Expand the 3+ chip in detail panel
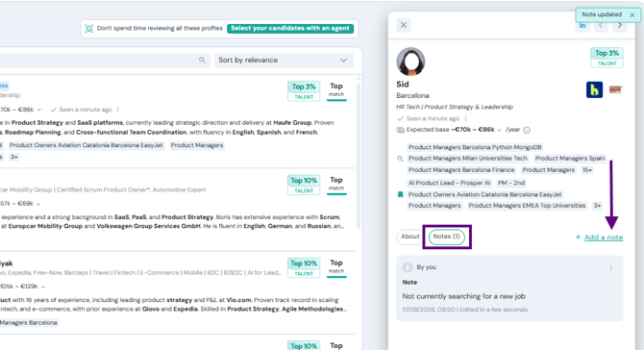 coord(597,206)
